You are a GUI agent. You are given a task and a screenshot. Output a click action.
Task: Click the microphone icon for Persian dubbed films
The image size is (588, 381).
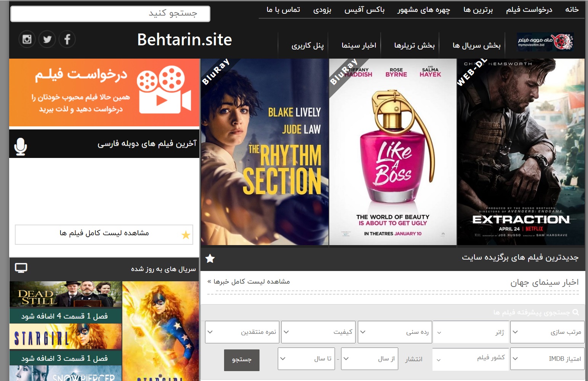pos(21,147)
